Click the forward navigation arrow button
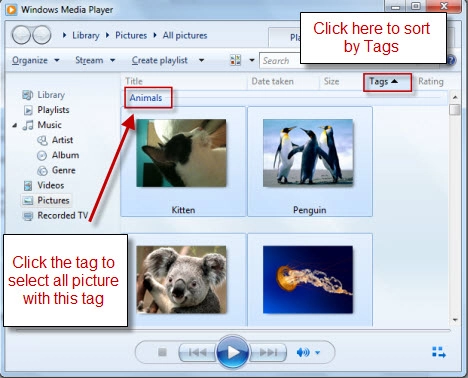468x378 pixels. [42, 35]
